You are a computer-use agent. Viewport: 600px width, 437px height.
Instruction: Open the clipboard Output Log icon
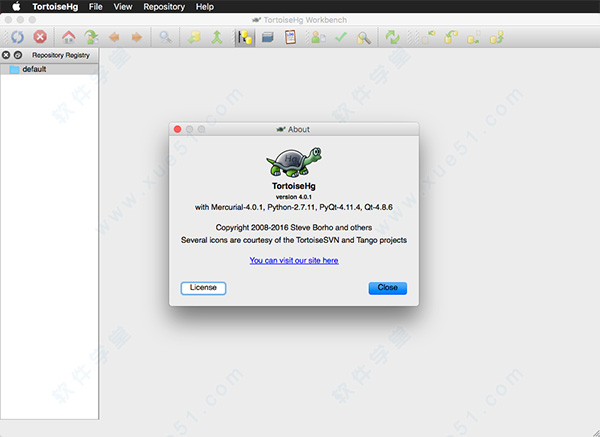tap(290, 37)
